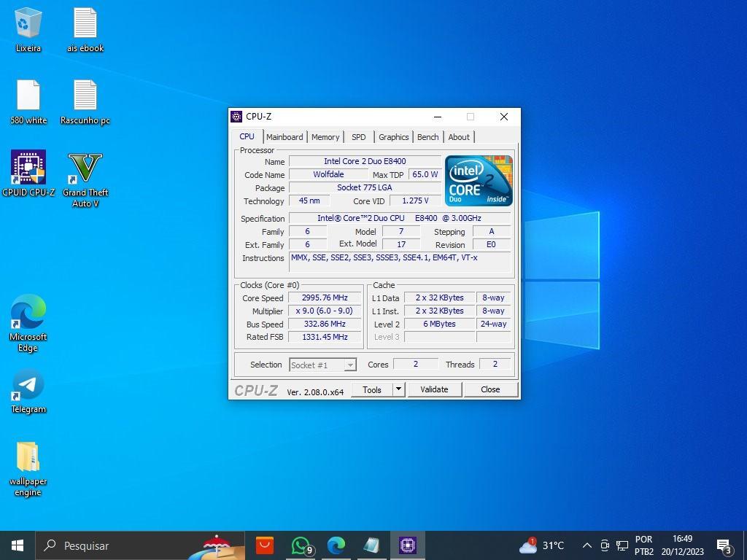
Task: Switch to the Mainboard tab
Action: coord(285,137)
